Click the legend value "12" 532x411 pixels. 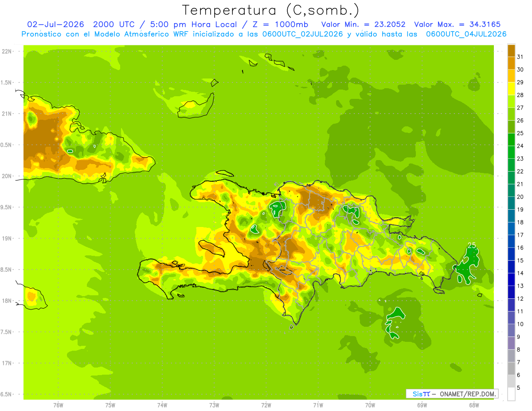pos(520,299)
